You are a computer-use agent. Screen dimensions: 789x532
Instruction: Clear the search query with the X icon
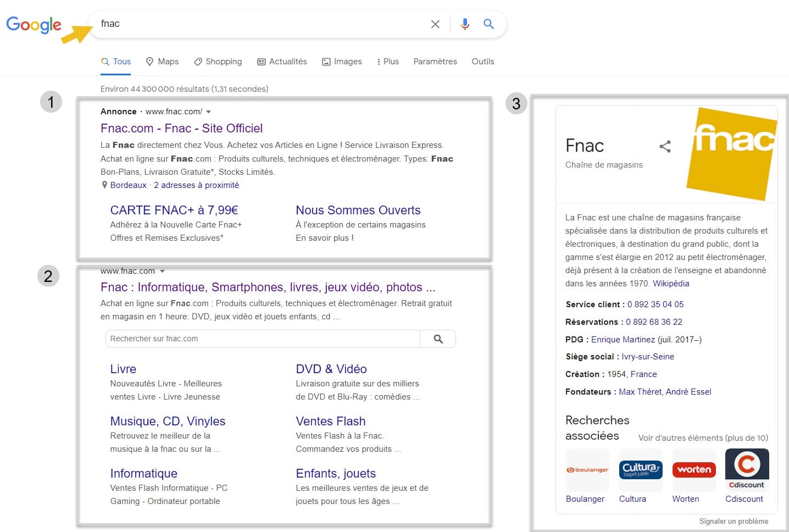click(435, 24)
